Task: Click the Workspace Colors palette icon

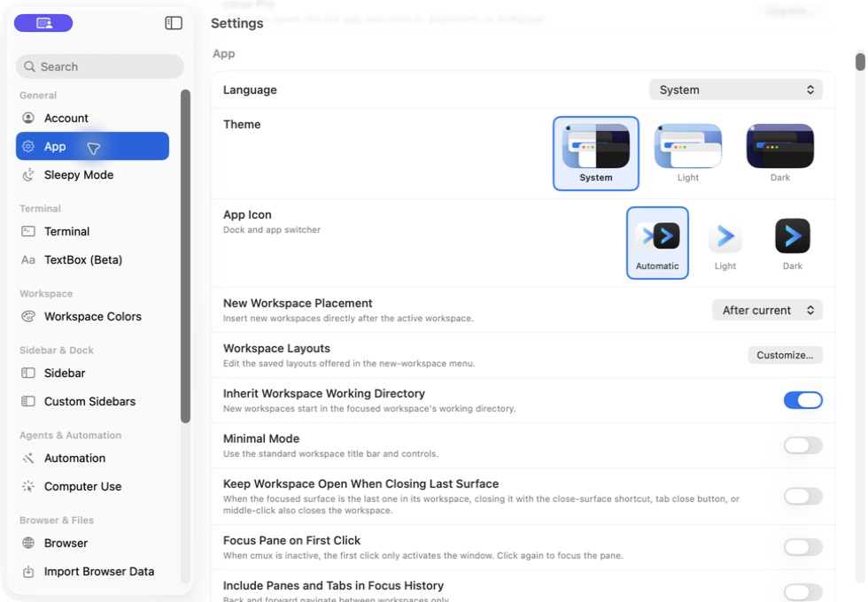Action: 28,317
